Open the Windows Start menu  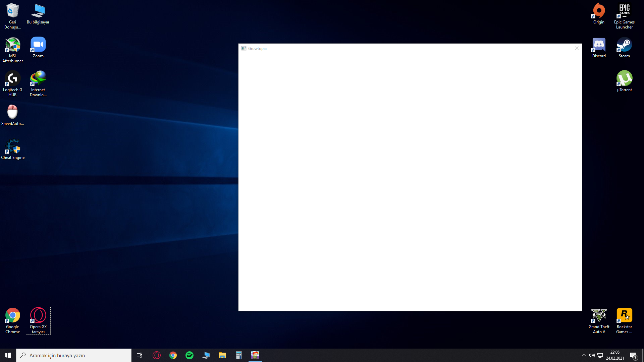pos(8,355)
